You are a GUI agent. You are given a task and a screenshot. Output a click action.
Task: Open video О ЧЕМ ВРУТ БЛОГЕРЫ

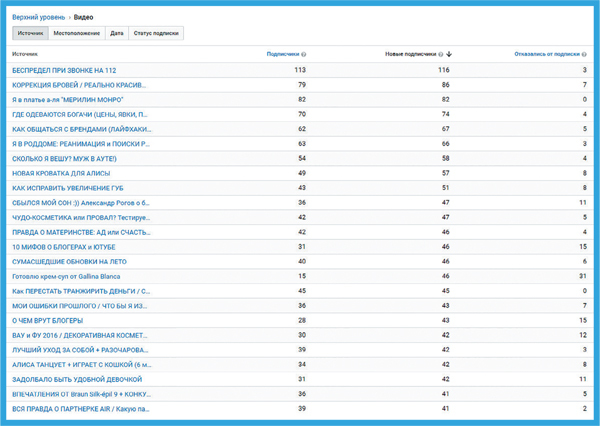(x=46, y=320)
